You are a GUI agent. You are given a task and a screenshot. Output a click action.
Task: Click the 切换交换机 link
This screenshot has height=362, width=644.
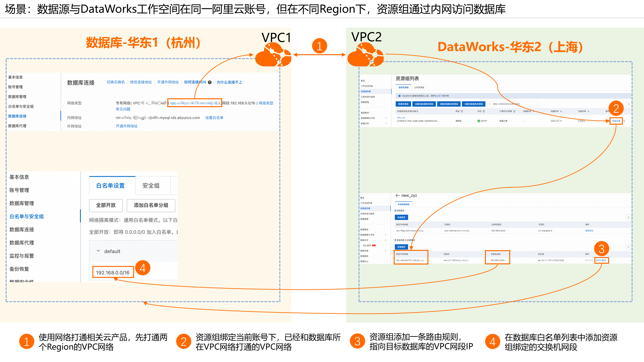116,82
